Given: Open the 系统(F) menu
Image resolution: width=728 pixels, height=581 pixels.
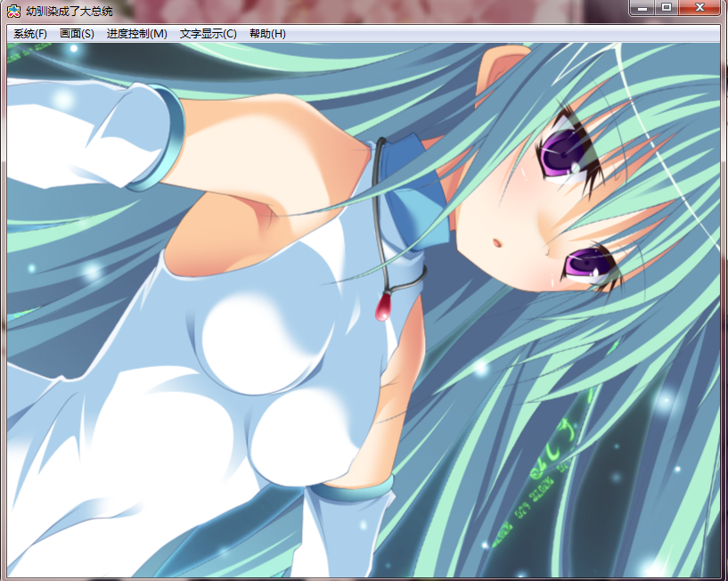Looking at the screenshot, I should coord(30,34).
